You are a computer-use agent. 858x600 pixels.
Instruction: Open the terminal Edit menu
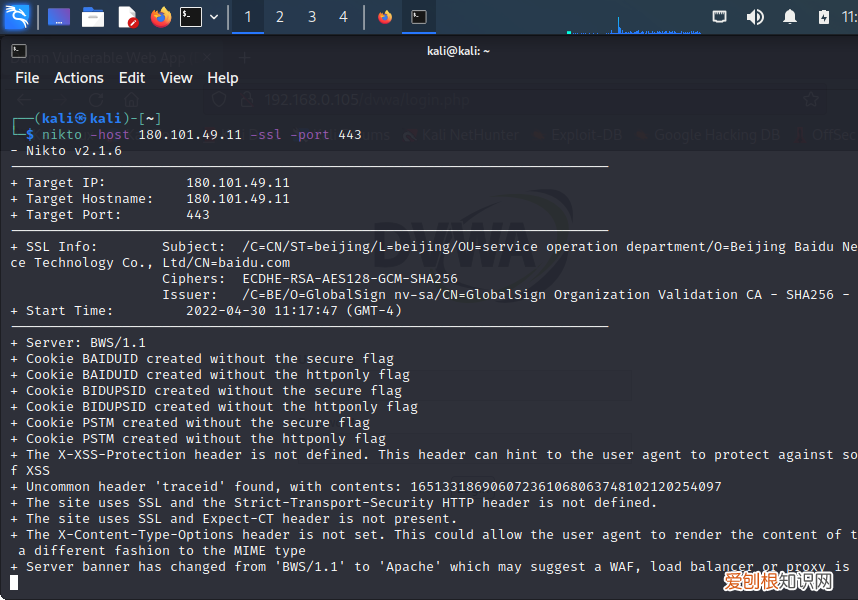132,78
